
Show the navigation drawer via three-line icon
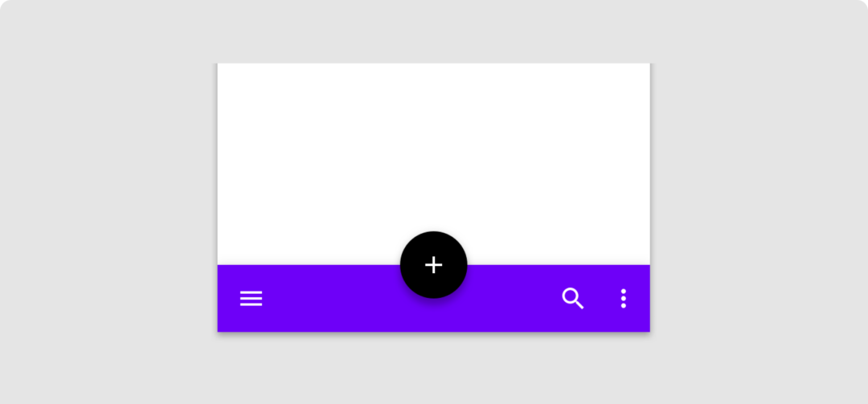(x=251, y=298)
